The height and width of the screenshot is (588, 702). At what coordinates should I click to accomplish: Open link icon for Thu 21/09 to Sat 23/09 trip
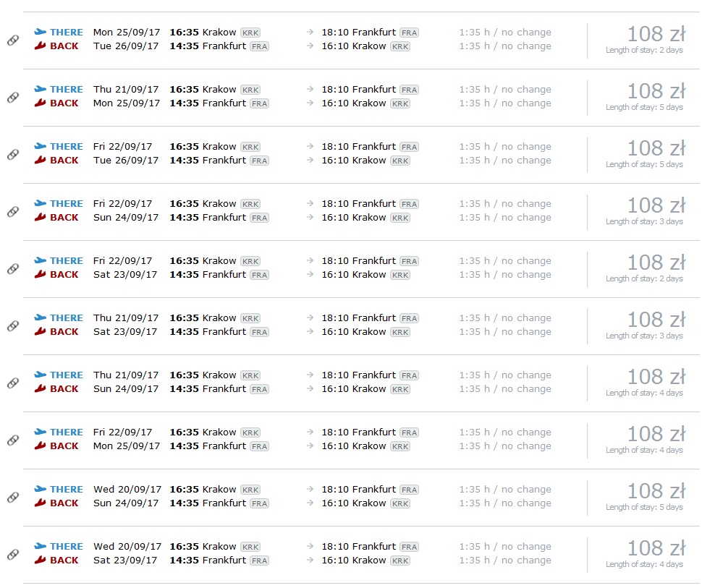[x=13, y=325]
